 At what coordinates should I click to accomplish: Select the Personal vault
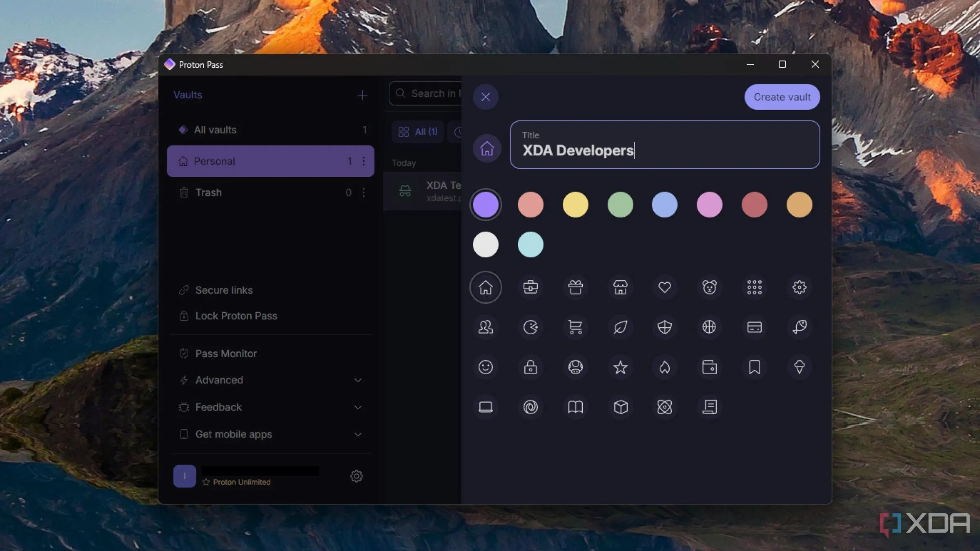270,161
